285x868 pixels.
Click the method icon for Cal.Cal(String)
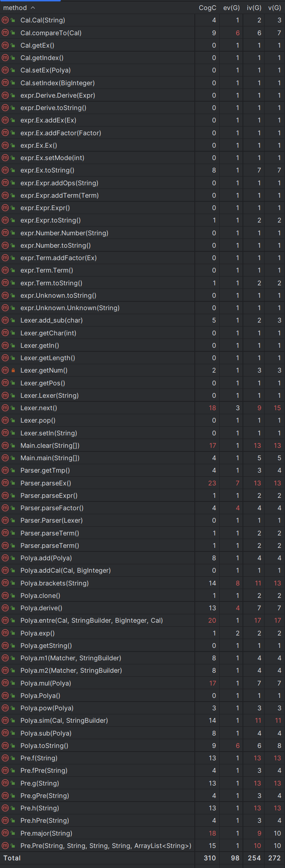tap(5, 20)
